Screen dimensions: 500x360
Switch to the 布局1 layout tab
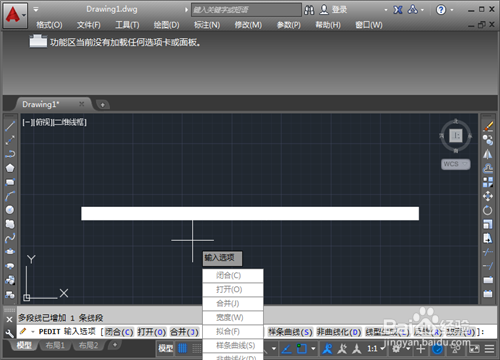pyautogui.click(x=55, y=346)
